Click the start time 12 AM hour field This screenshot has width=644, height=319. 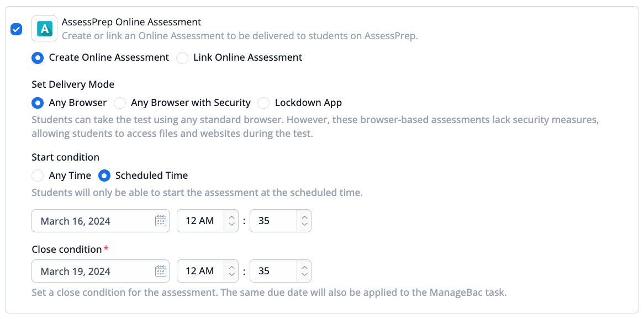tap(200, 221)
